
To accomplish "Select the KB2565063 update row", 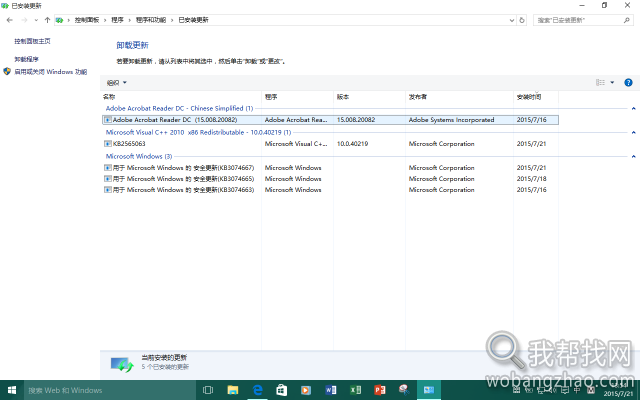I will click(x=330, y=144).
